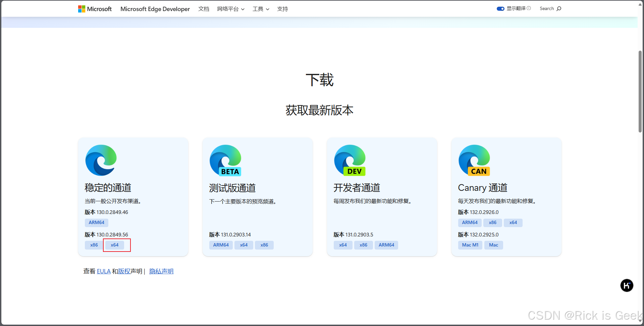
Task: Go to Microsoft Edge Developer home link
Action: [x=155, y=9]
